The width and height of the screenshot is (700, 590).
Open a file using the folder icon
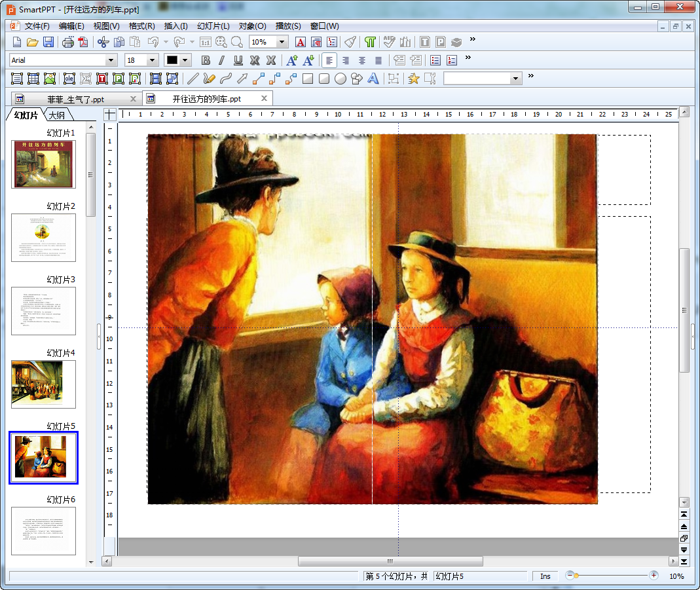pyautogui.click(x=32, y=42)
